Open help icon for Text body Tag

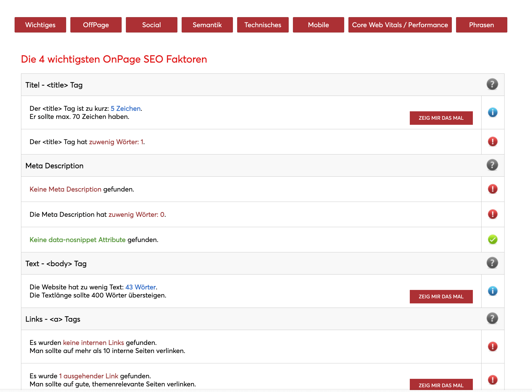click(492, 263)
